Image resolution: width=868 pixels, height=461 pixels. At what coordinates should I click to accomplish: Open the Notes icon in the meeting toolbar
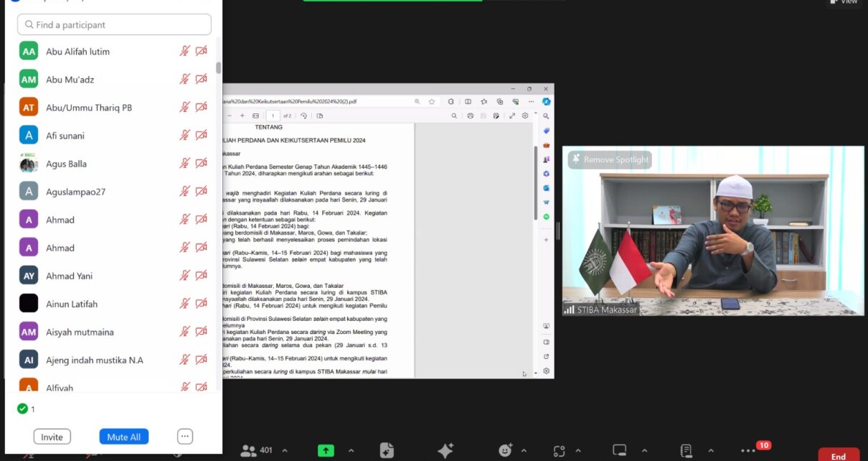(x=687, y=451)
